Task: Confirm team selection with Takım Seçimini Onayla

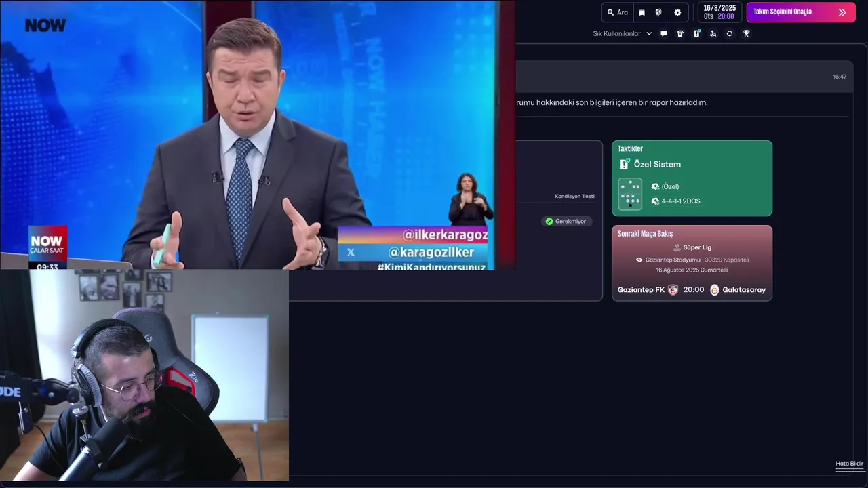Action: tap(800, 12)
